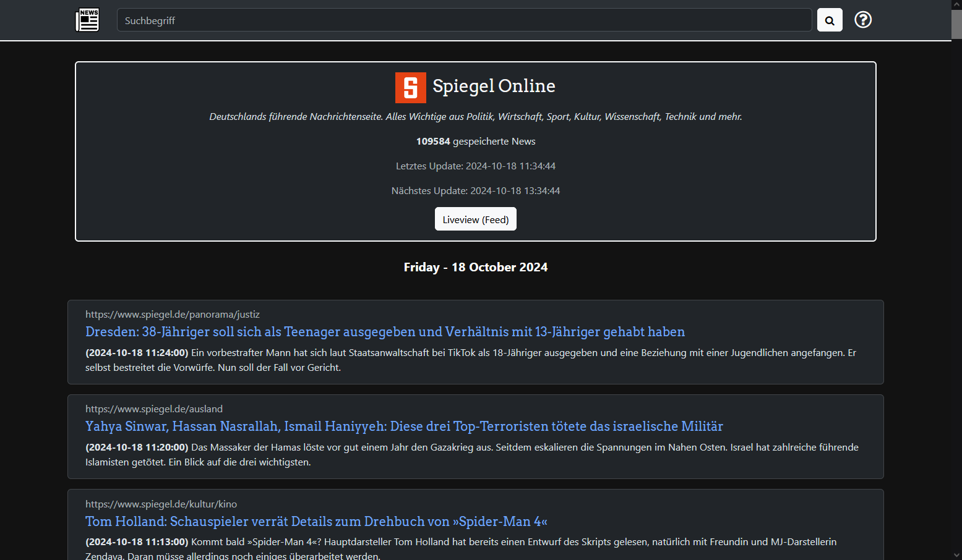Click the Nächstes Update timestamp line

pos(476,190)
